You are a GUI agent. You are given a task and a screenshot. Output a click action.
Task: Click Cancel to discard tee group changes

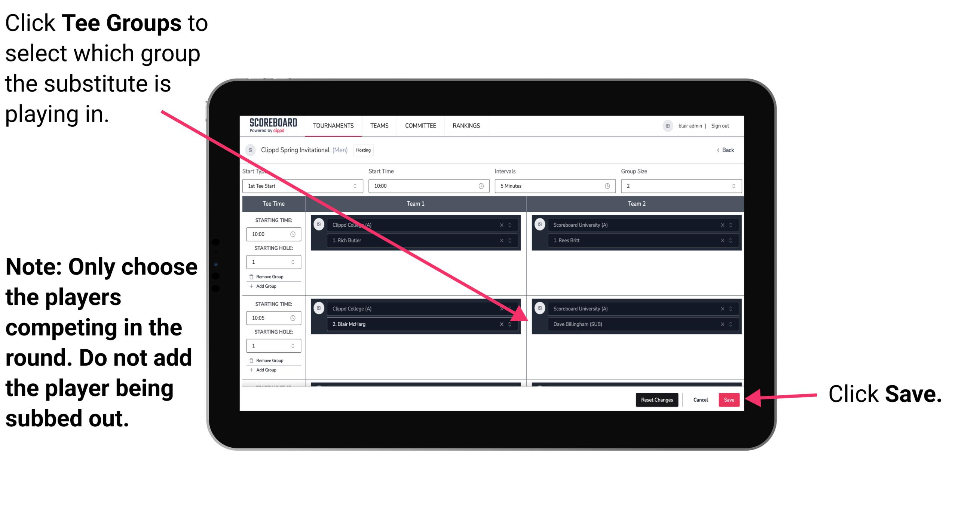pyautogui.click(x=699, y=400)
